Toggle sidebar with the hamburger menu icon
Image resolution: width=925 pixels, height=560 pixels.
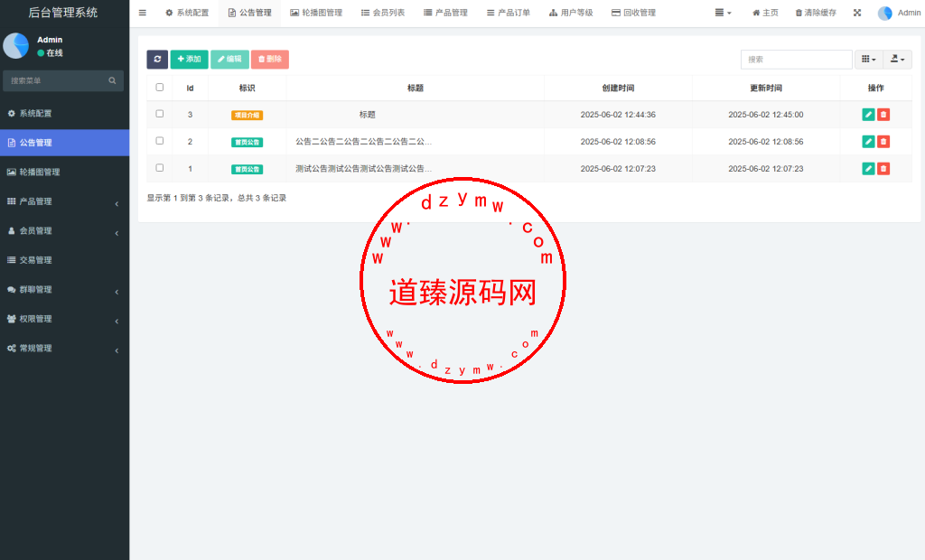142,13
